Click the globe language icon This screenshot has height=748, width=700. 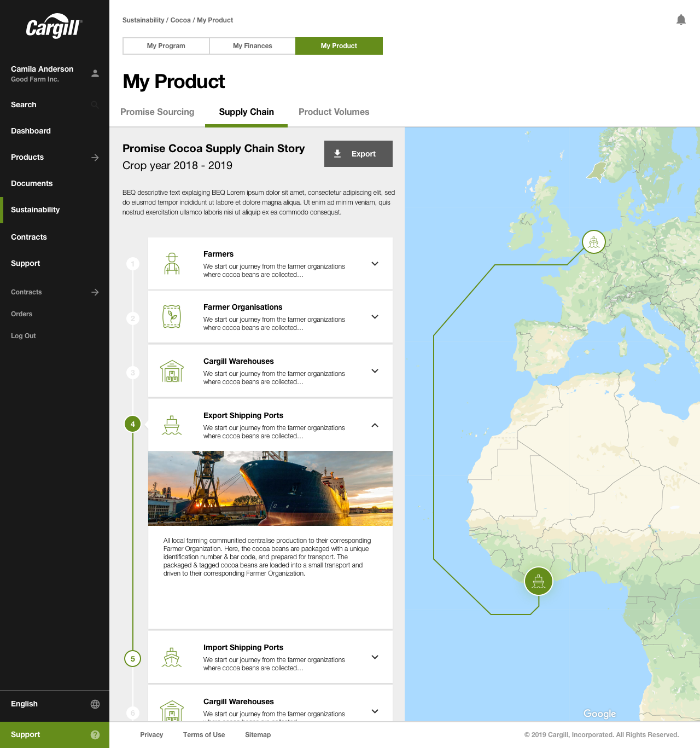point(95,704)
